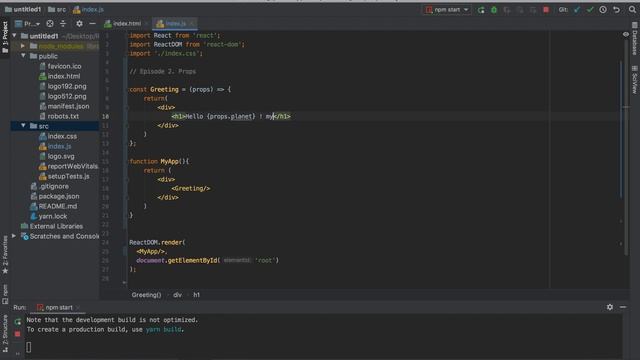Open npm tool window on left strip
The width and height of the screenshot is (640, 360).
(x=5, y=294)
